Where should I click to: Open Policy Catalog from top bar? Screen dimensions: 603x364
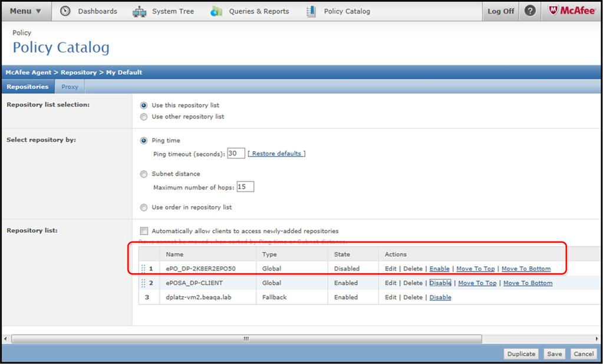[x=347, y=11]
